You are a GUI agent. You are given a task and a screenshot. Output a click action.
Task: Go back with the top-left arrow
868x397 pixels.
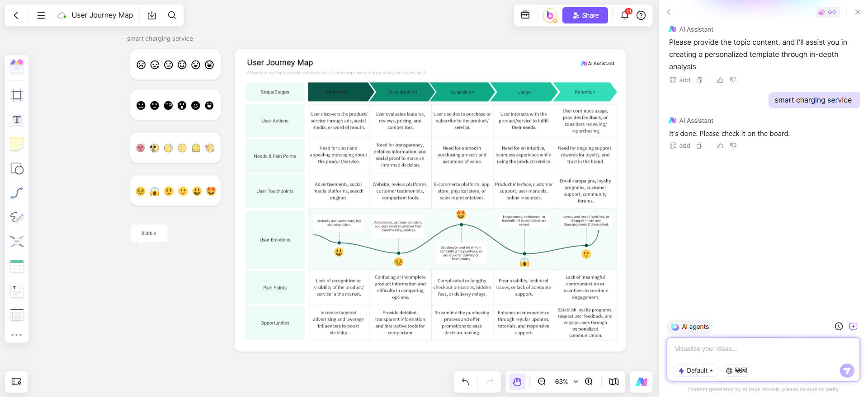(16, 15)
